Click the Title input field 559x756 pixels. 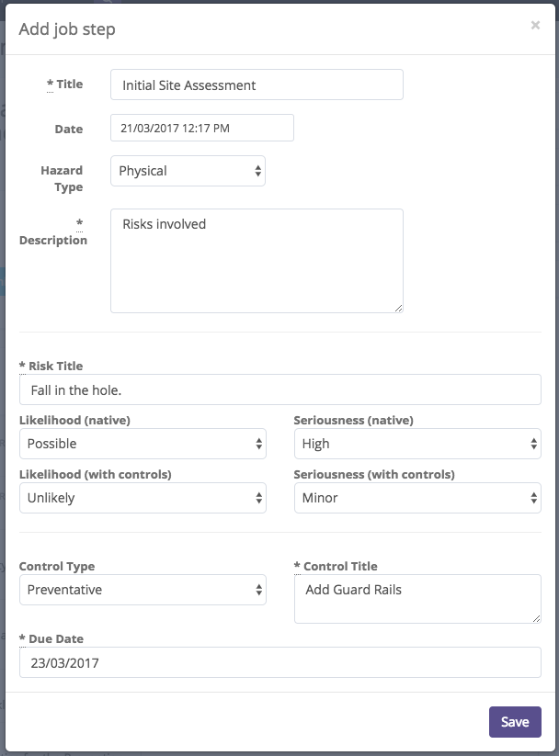click(257, 85)
